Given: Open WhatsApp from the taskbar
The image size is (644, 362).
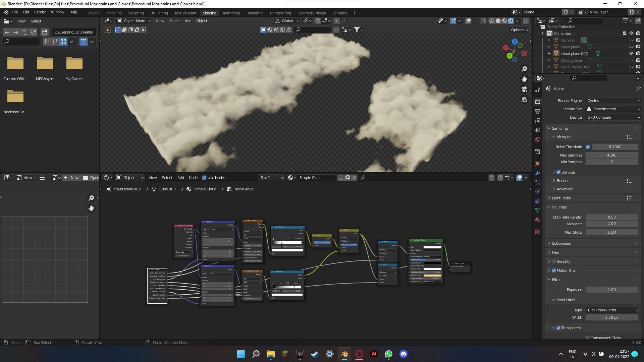Looking at the screenshot, I should 388,354.
